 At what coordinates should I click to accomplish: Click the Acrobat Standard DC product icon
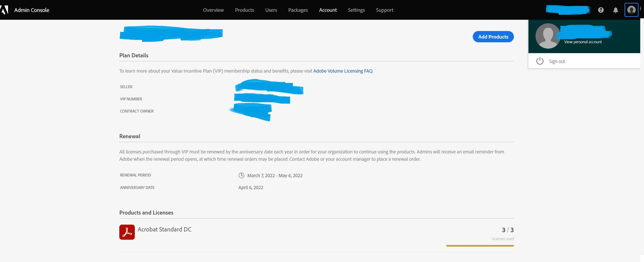click(x=127, y=232)
